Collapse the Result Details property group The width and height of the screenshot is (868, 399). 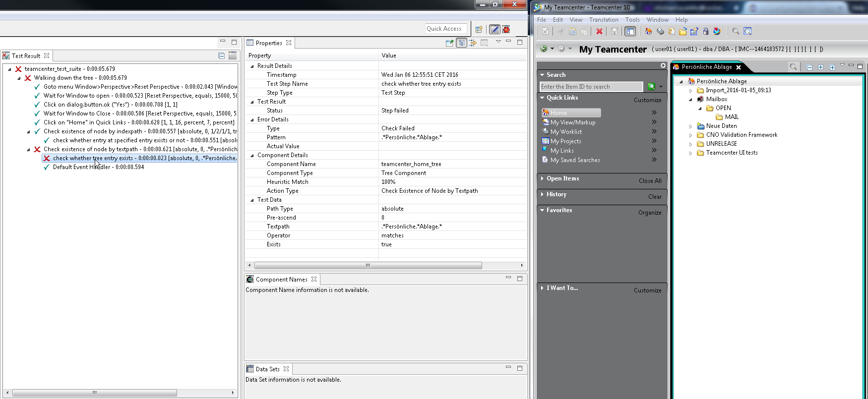(x=252, y=66)
